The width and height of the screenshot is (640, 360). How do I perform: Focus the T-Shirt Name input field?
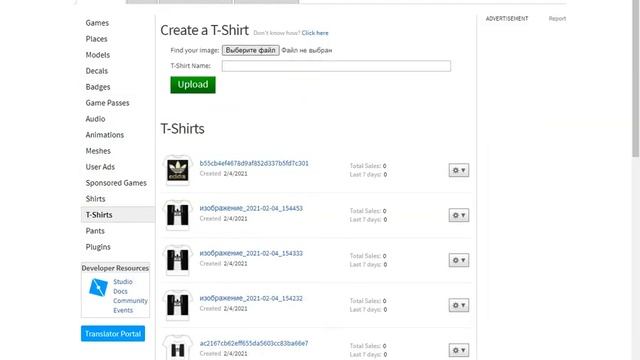[x=336, y=66]
